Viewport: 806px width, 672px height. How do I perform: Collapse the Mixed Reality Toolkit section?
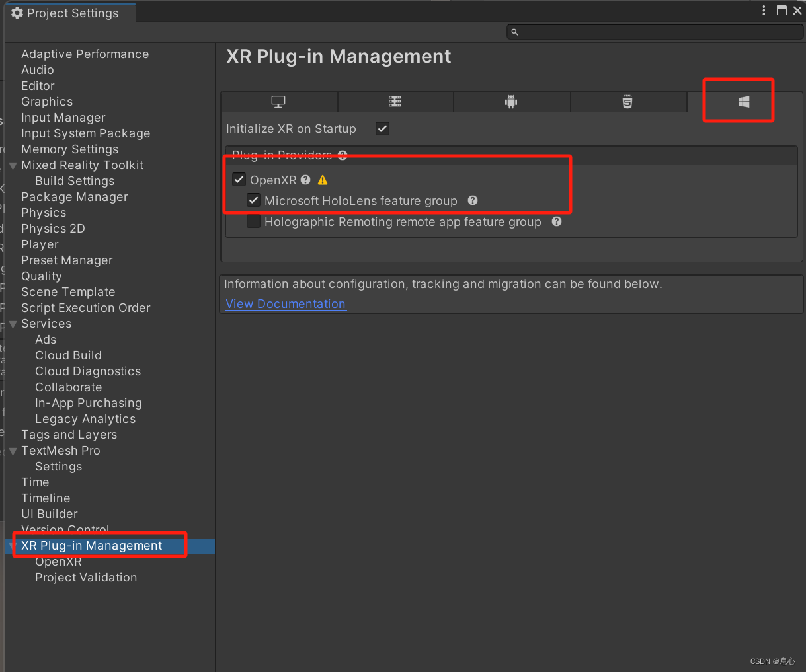tap(12, 165)
